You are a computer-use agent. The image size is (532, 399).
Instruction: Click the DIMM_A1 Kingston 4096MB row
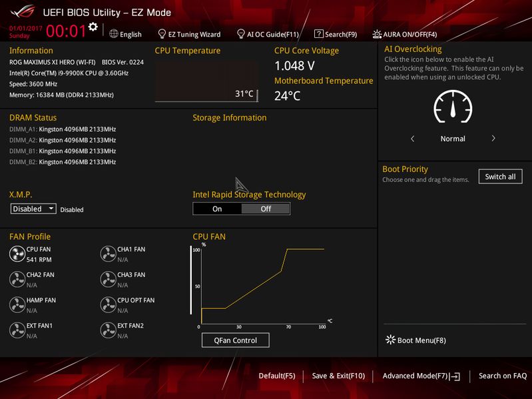click(63, 129)
